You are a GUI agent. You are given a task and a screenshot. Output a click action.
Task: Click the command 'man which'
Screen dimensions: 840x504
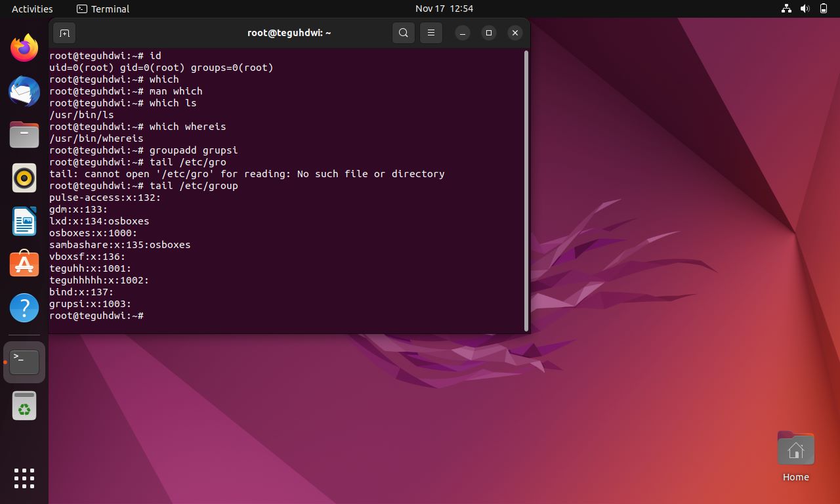[x=176, y=91]
